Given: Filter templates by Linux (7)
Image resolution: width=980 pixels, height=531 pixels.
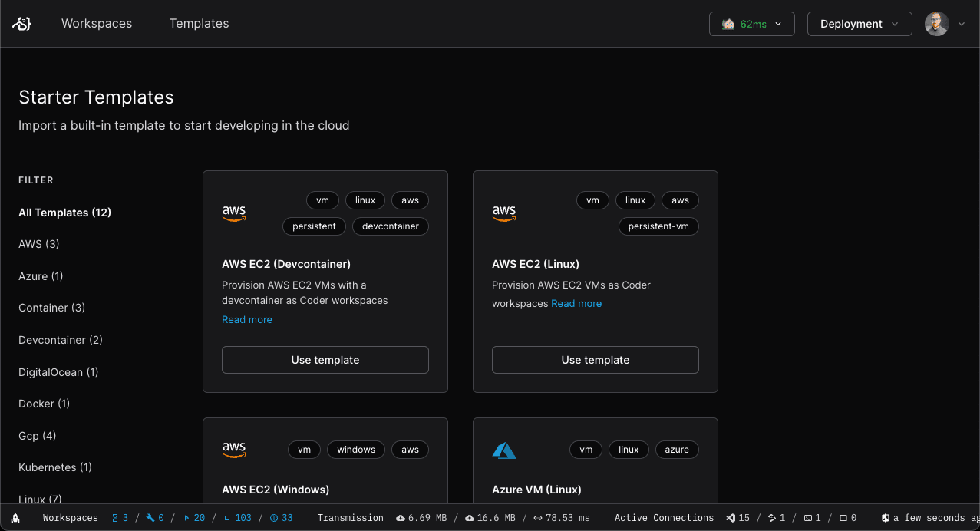Looking at the screenshot, I should [x=40, y=500].
